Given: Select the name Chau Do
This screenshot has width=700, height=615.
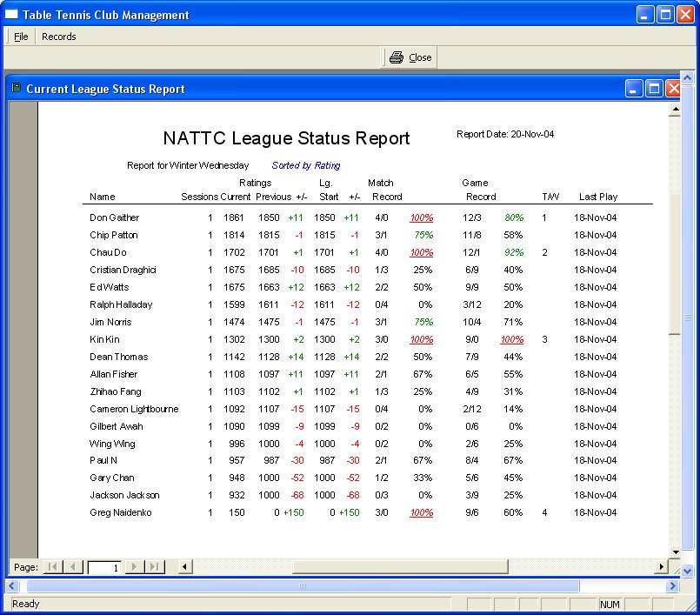Looking at the screenshot, I should (x=108, y=252).
